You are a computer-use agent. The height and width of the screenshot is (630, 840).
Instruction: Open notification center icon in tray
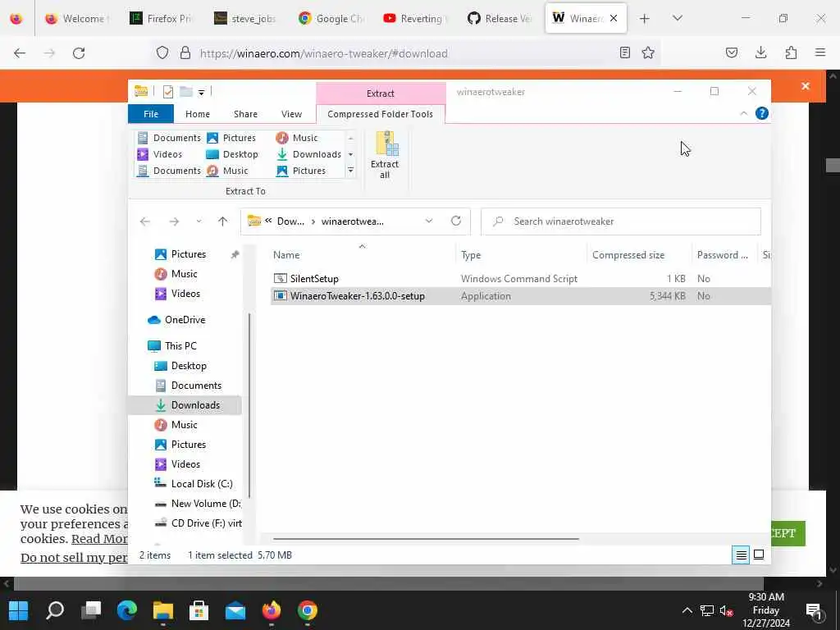click(x=814, y=610)
